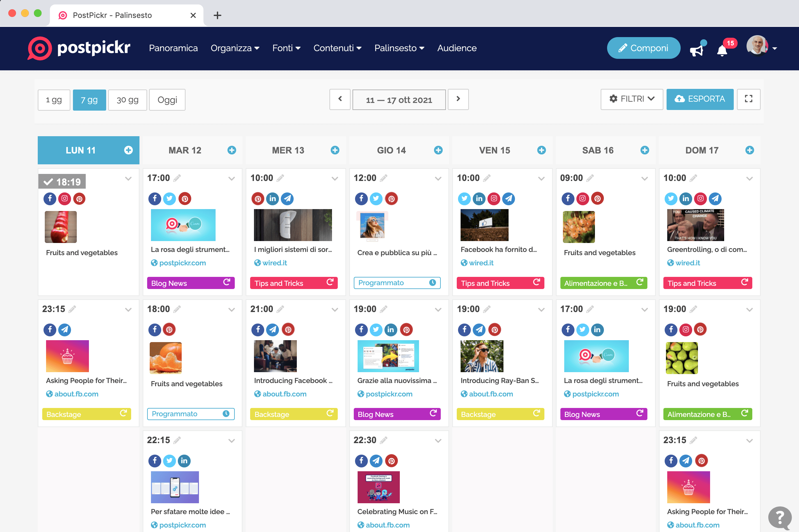Go to the Audience menu item

tap(456, 48)
